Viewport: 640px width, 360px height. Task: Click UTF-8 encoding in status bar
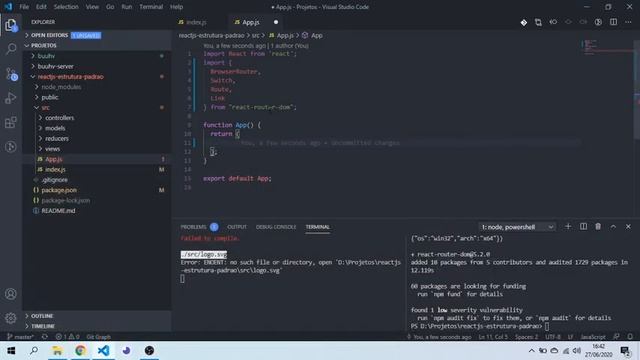click(x=553, y=337)
